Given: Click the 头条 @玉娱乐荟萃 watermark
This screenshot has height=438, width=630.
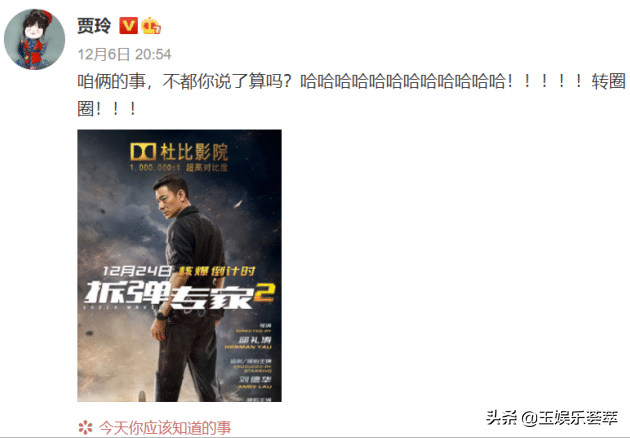Looking at the screenshot, I should click(x=552, y=418).
